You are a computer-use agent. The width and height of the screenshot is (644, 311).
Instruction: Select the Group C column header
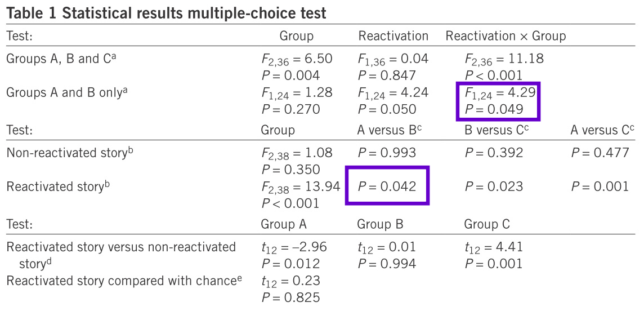[487, 224]
